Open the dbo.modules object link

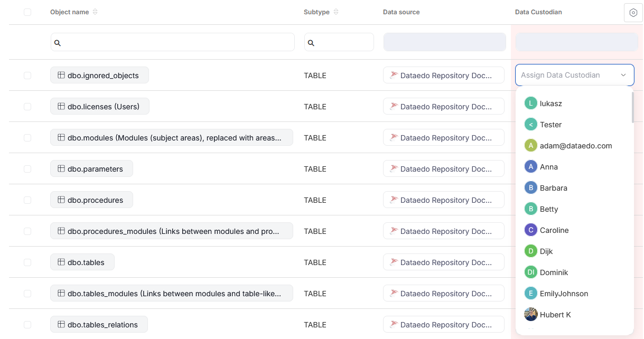click(172, 138)
